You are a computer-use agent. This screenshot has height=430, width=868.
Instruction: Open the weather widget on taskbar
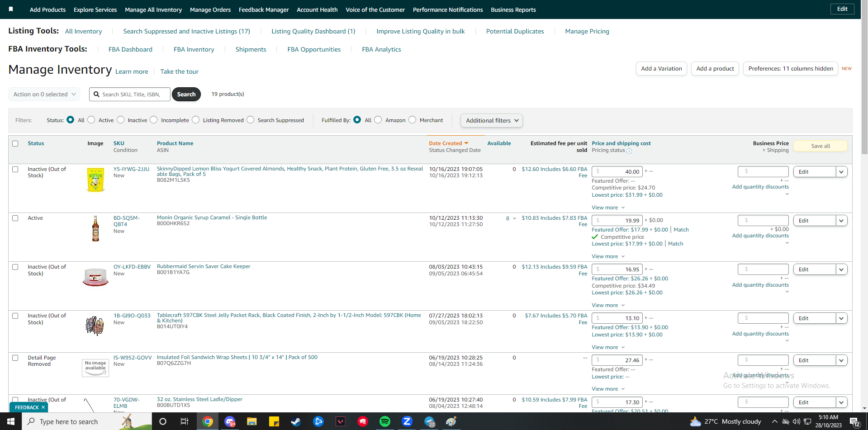tap(726, 421)
